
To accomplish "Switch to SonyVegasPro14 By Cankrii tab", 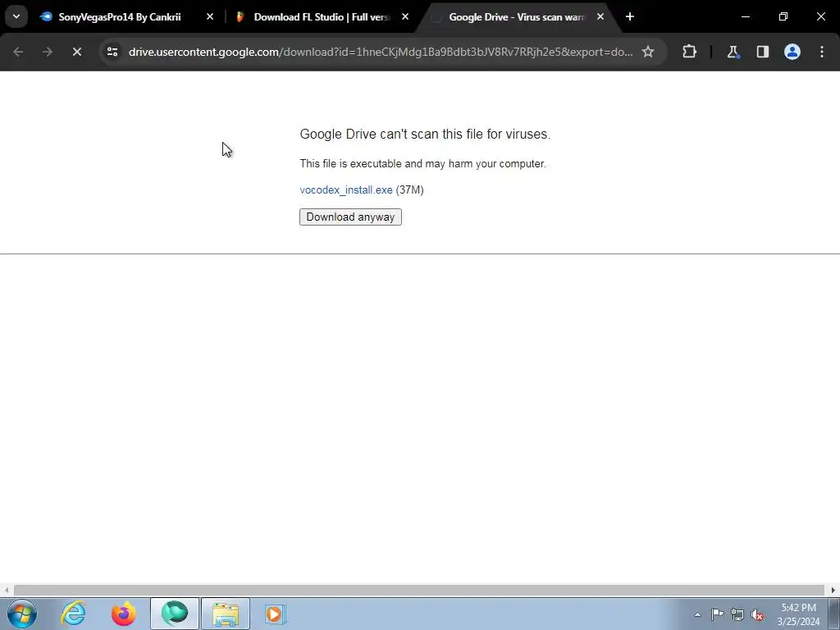I will coord(120,17).
